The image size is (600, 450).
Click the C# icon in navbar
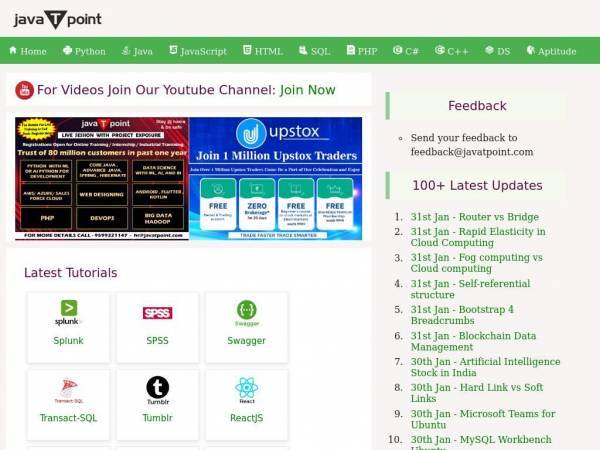pos(398,50)
